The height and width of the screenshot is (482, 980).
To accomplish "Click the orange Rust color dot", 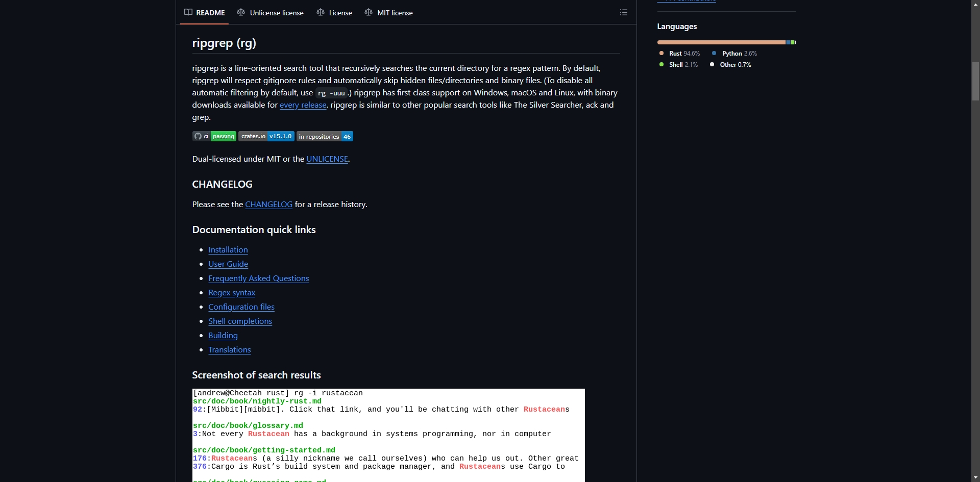I will 661,53.
